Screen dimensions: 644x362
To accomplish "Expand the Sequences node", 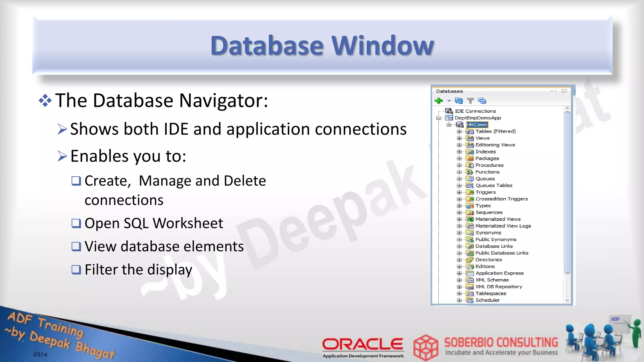I will pos(459,213).
